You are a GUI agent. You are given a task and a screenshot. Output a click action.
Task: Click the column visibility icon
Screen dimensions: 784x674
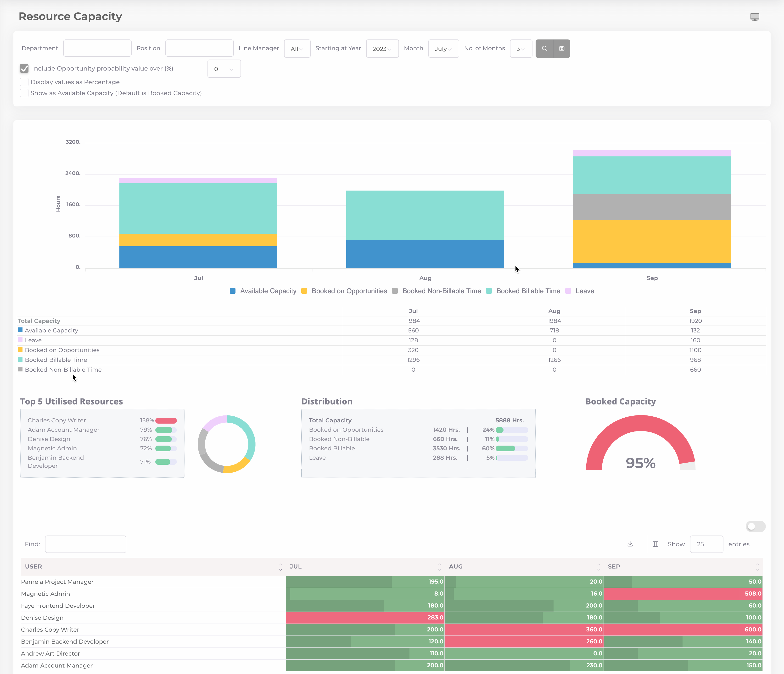coord(655,544)
